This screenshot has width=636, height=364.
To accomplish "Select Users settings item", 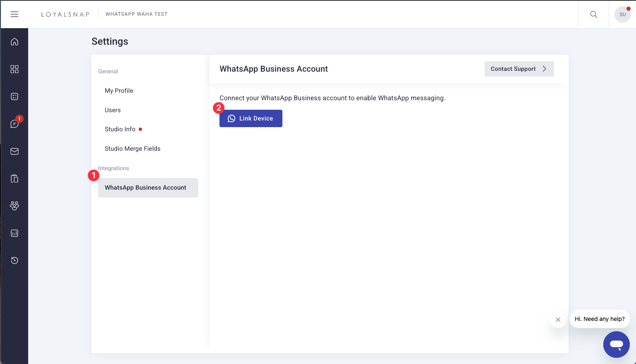I will [113, 110].
